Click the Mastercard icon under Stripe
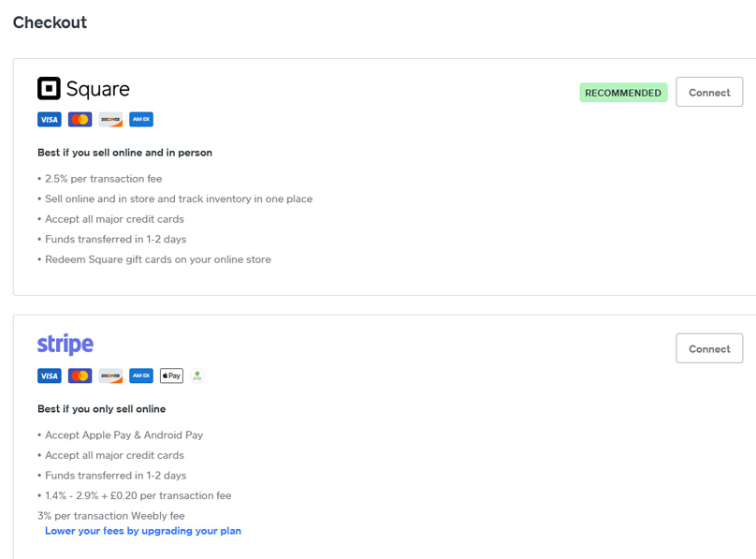Image resolution: width=756 pixels, height=559 pixels. tap(80, 375)
